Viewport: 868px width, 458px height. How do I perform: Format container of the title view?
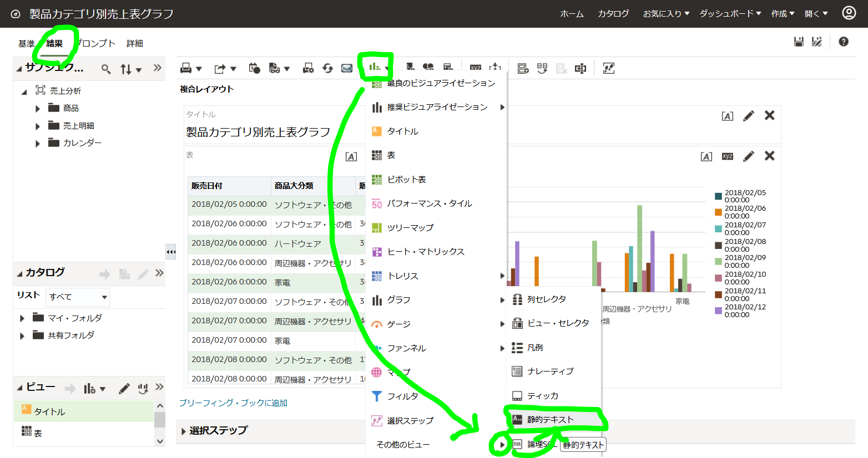[x=728, y=116]
